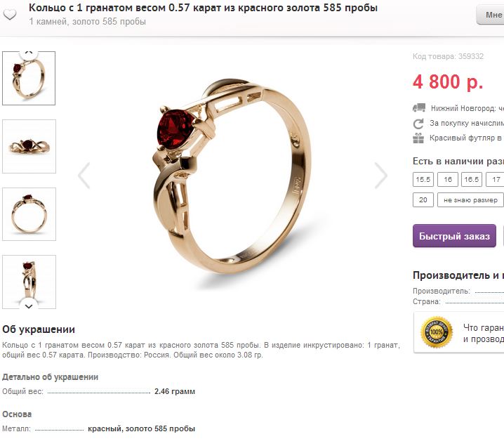The image size is (504, 446).
Task: Open the first ring thumbnail
Action: tap(29, 78)
